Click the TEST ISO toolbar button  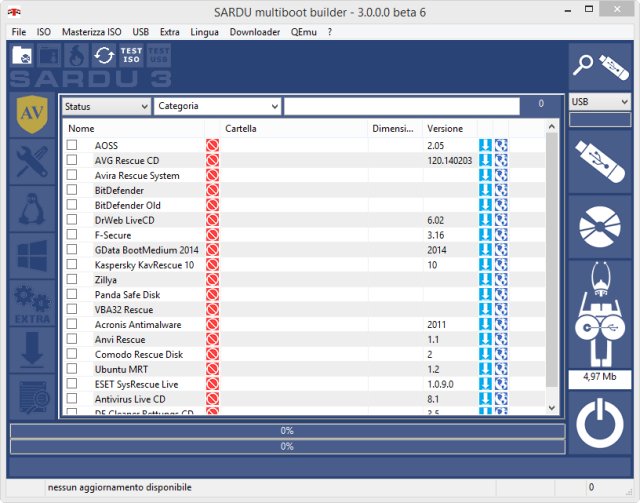131,55
